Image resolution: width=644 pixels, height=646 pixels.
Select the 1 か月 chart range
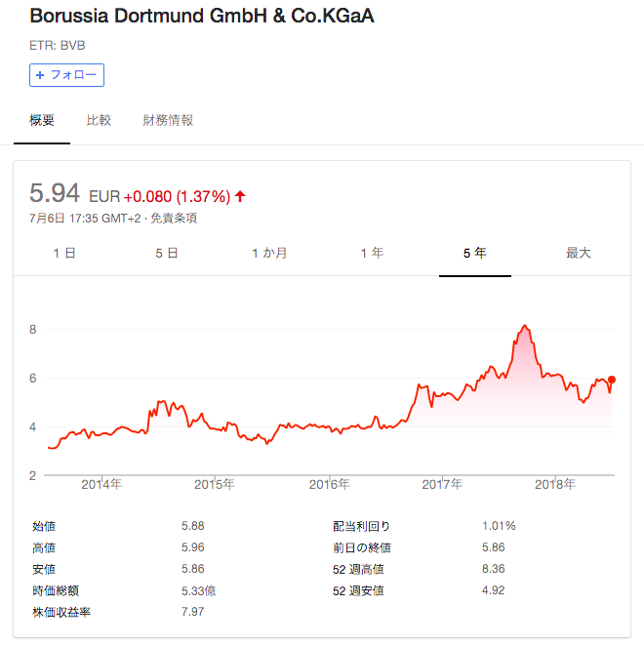269,253
